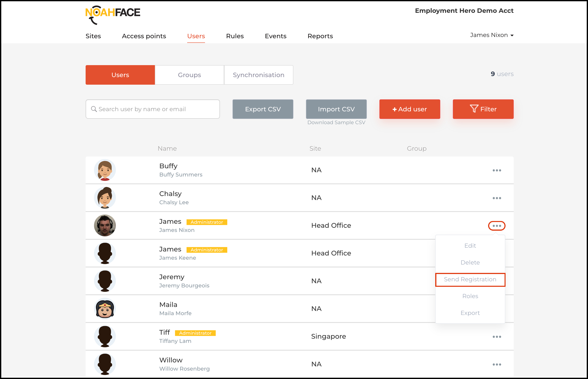Open three-dot menu for Chalsy Lee

[497, 198]
